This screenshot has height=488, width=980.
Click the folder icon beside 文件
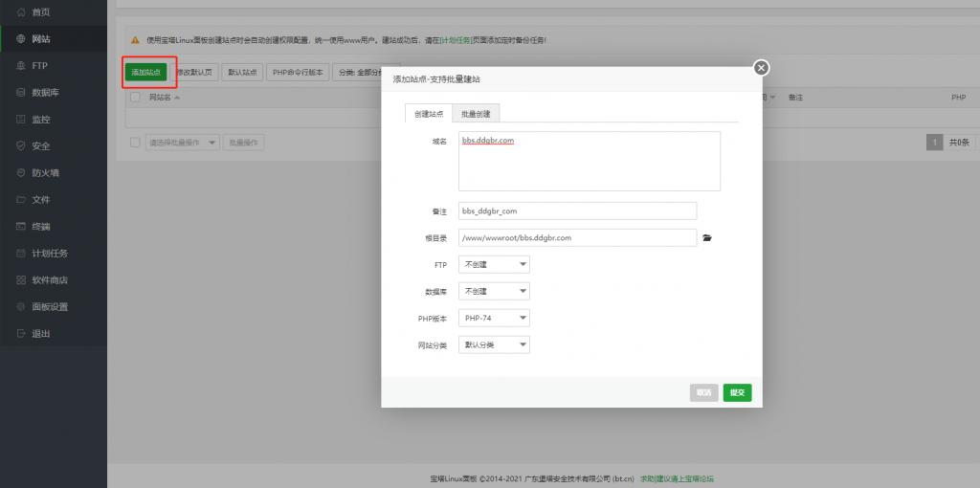pyautogui.click(x=21, y=200)
